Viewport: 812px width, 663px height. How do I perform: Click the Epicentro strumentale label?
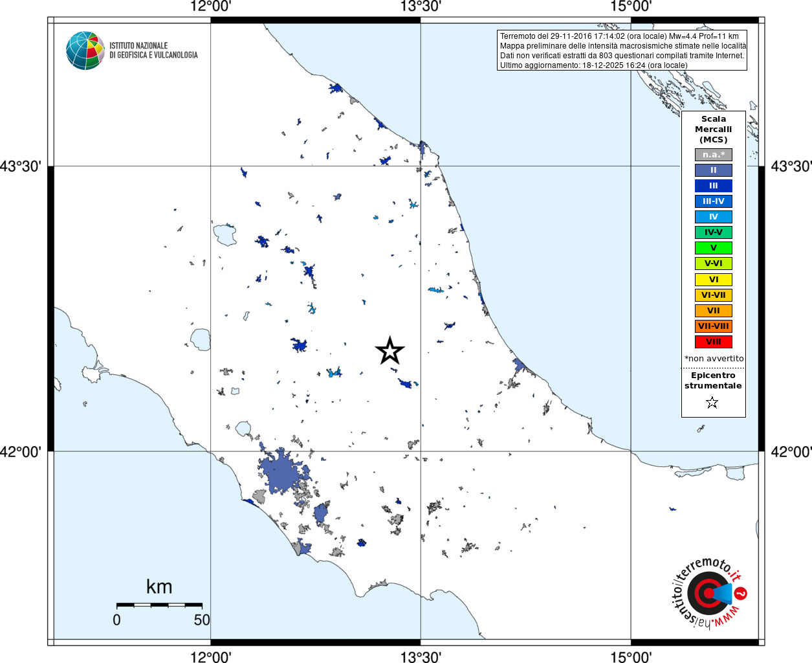[x=713, y=381]
